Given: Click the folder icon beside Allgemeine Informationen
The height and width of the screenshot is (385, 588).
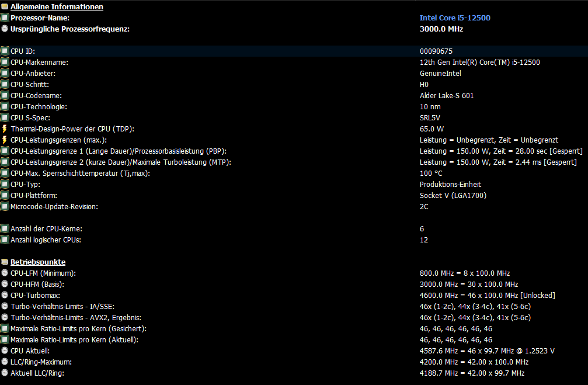Looking at the screenshot, I should click(5, 7).
